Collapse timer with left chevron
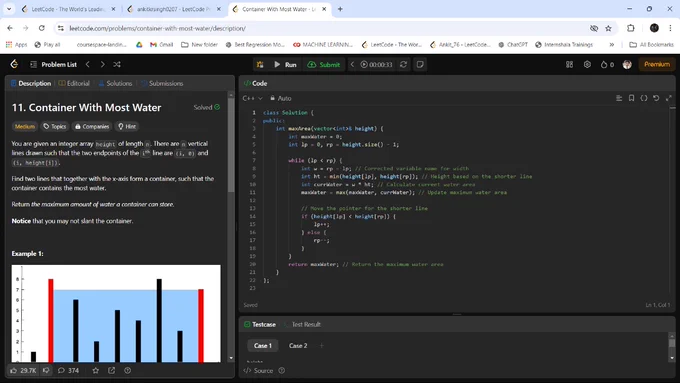 [x=352, y=65]
